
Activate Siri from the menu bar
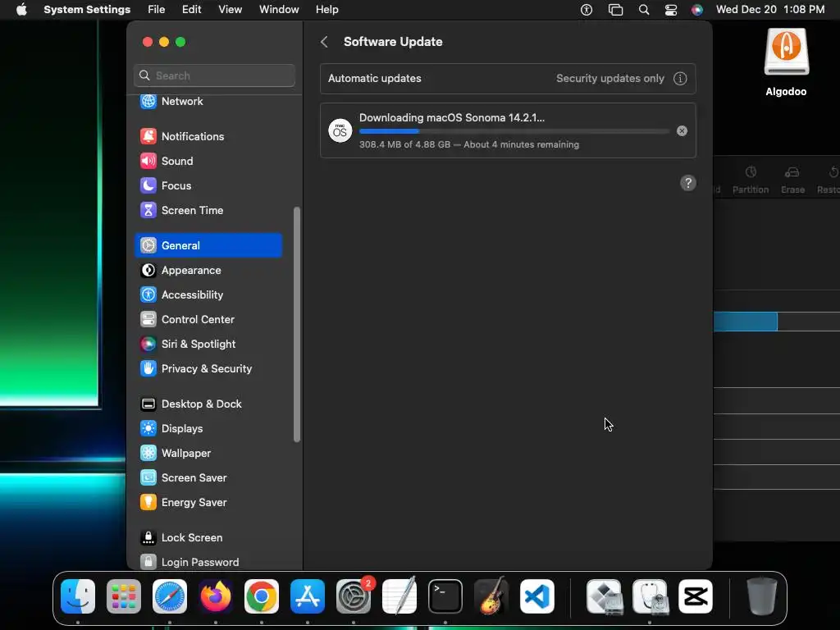[x=697, y=10]
